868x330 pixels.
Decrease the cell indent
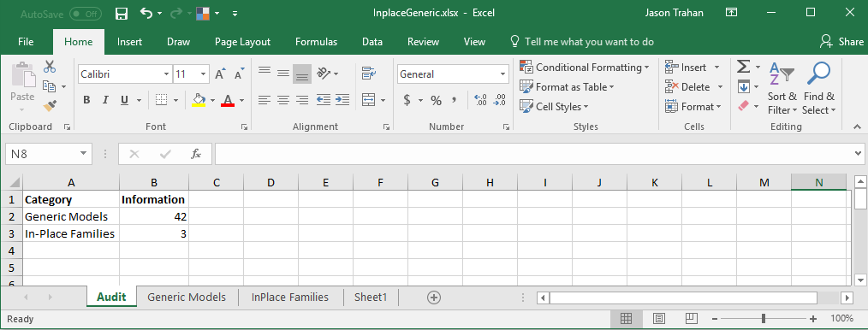pos(324,100)
